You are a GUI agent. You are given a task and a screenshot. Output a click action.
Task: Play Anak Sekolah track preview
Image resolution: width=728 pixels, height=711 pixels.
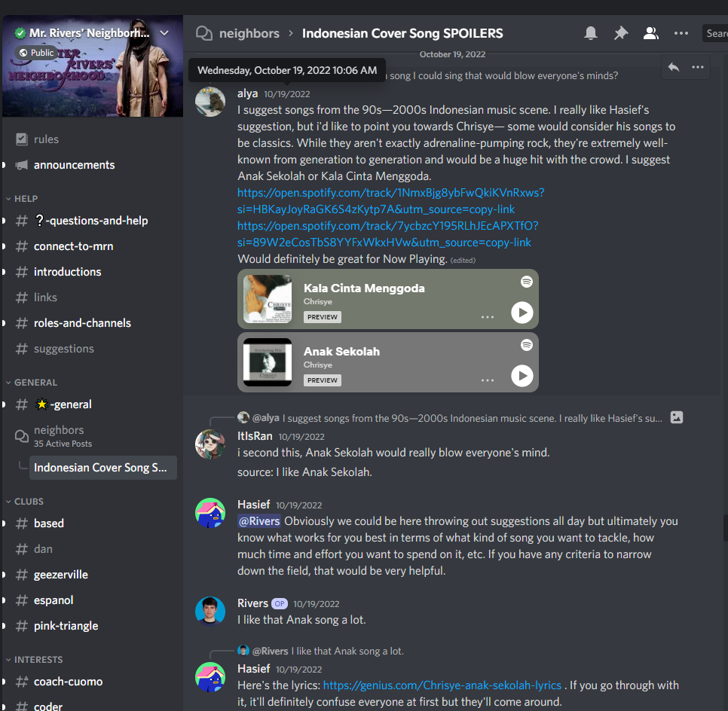(522, 375)
